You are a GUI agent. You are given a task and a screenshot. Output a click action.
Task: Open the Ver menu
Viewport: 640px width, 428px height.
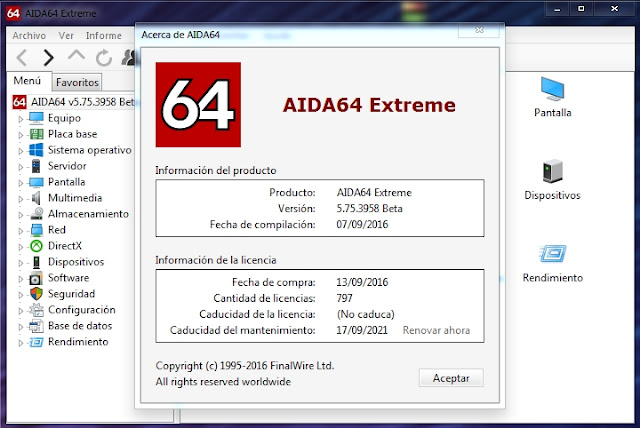pos(66,36)
